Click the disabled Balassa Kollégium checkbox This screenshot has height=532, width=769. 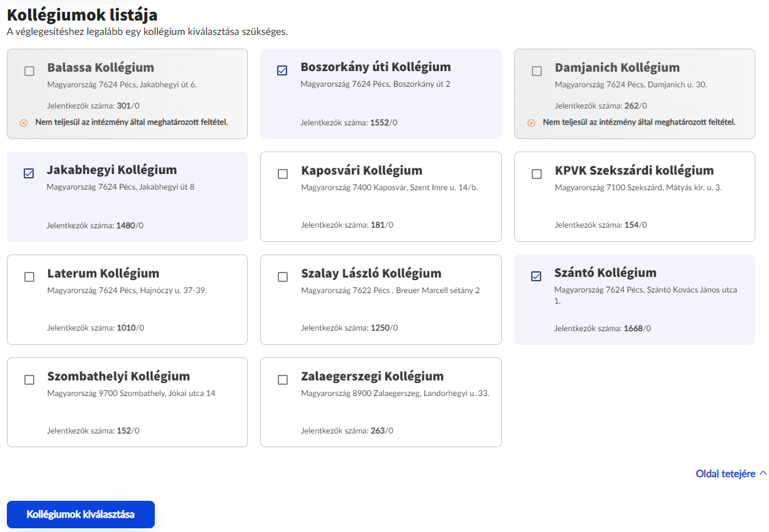(29, 71)
